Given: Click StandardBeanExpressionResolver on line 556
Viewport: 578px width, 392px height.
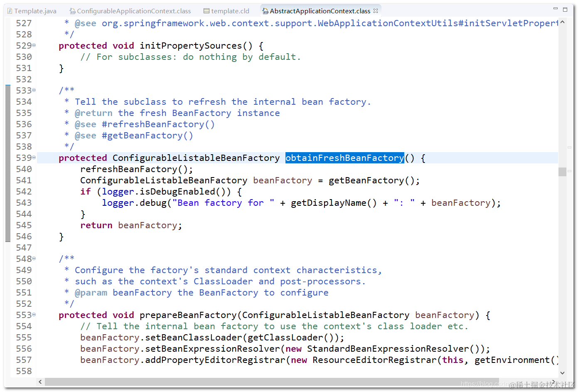Looking at the screenshot, I should tap(388, 349).
